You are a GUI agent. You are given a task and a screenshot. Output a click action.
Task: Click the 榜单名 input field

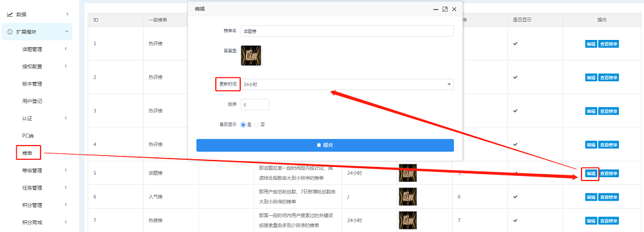[x=347, y=31]
